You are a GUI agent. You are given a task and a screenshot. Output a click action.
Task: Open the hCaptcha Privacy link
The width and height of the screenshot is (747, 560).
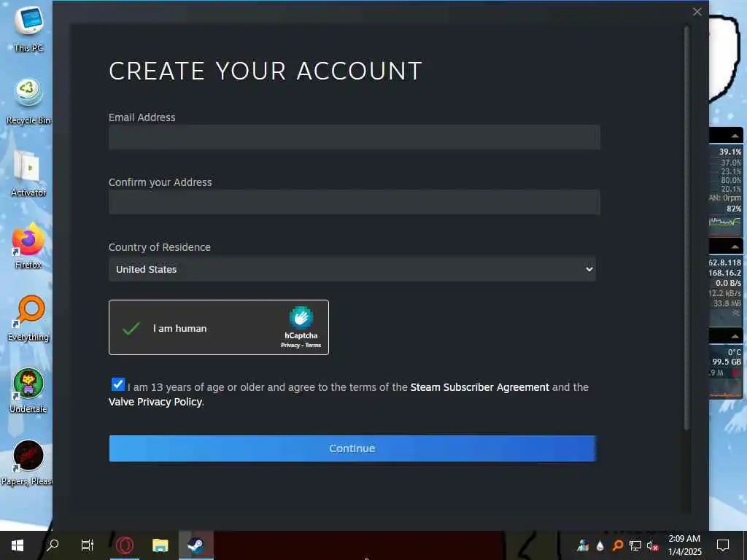pyautogui.click(x=290, y=345)
